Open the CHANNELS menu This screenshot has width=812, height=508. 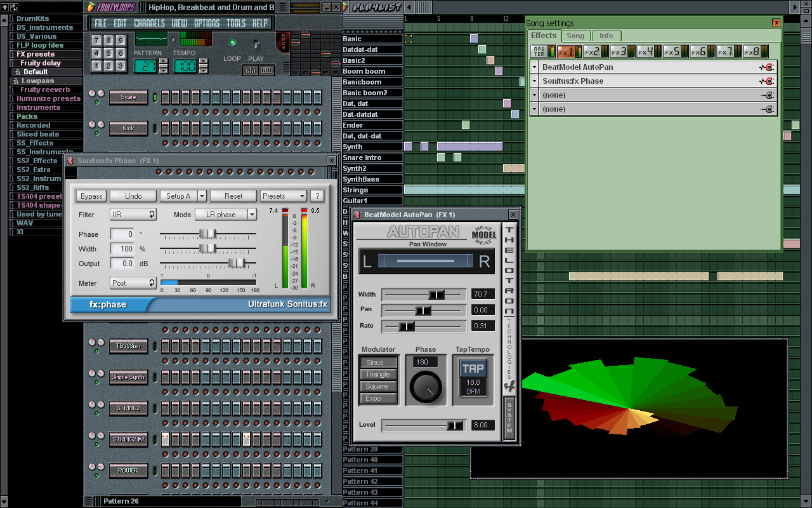tap(149, 23)
